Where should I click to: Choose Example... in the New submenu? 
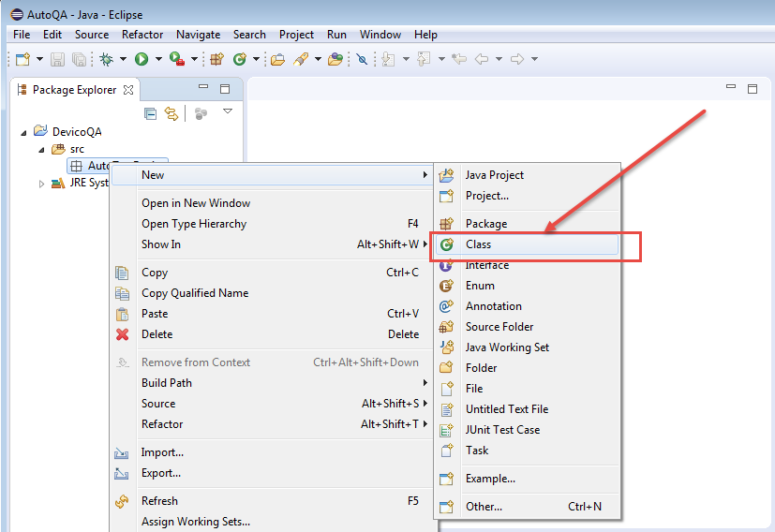pos(527,479)
